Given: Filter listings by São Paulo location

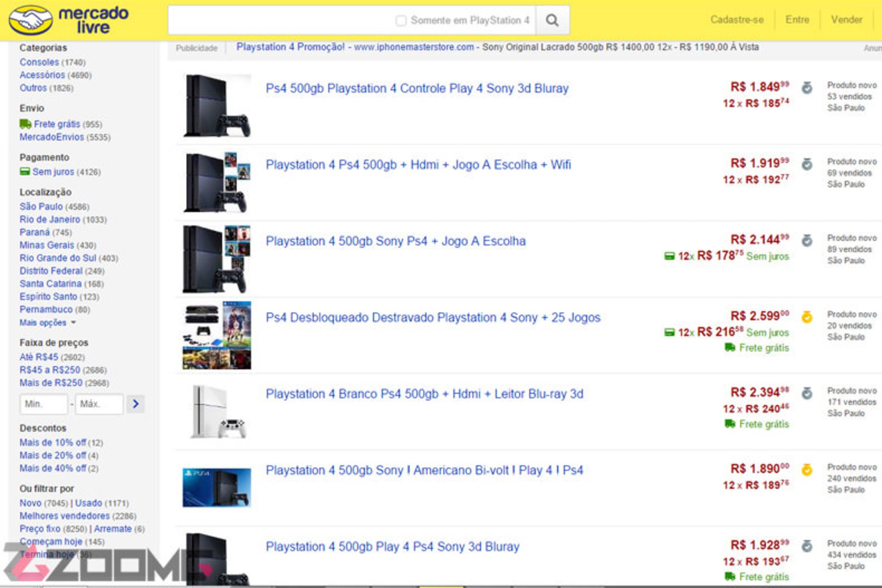Looking at the screenshot, I should tap(41, 207).
